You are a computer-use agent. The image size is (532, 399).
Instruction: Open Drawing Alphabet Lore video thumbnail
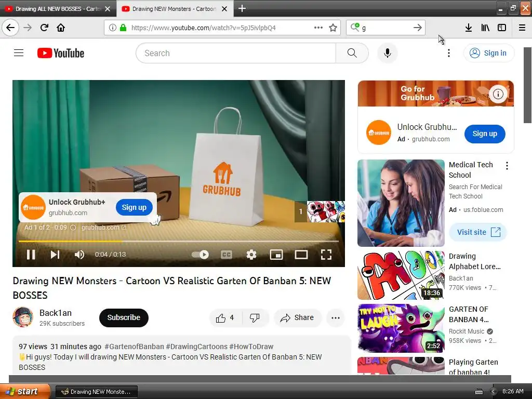coord(401,275)
